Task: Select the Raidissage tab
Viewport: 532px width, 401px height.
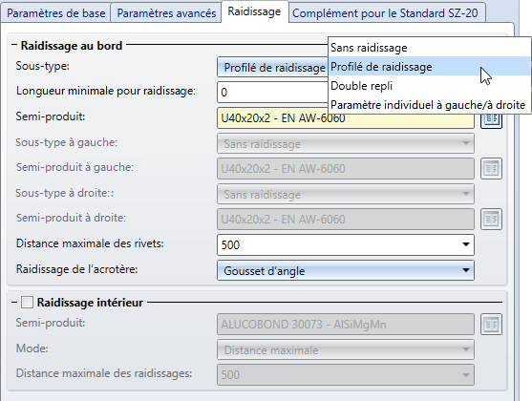Action: click(x=254, y=11)
